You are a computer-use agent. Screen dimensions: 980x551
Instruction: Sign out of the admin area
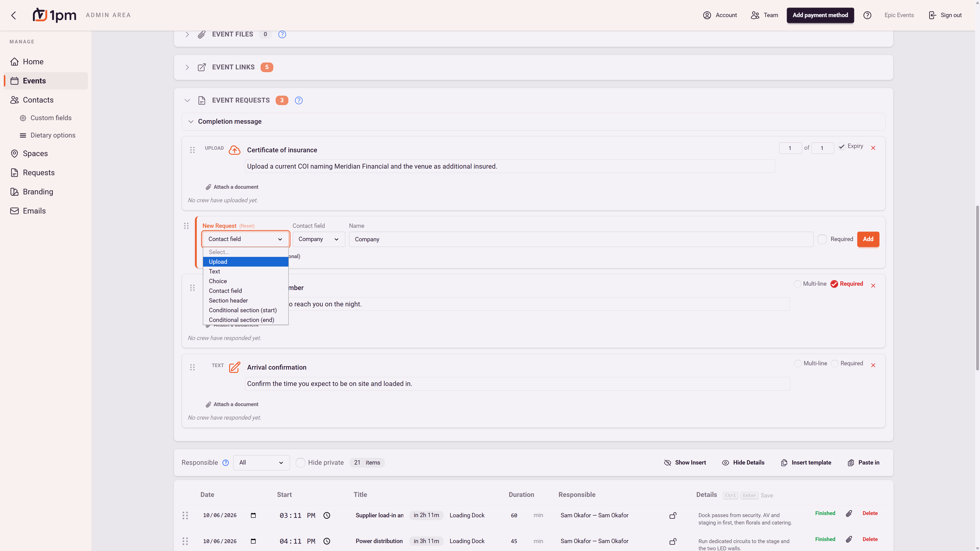click(945, 15)
